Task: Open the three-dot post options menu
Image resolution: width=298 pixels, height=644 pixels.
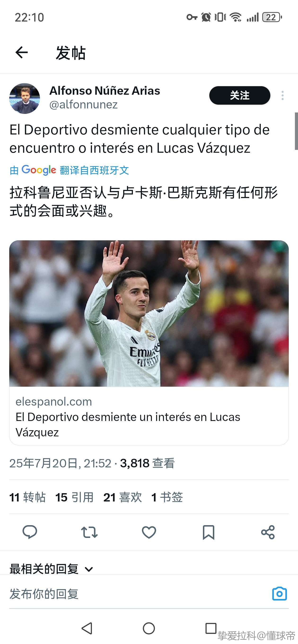Action: 283,95
